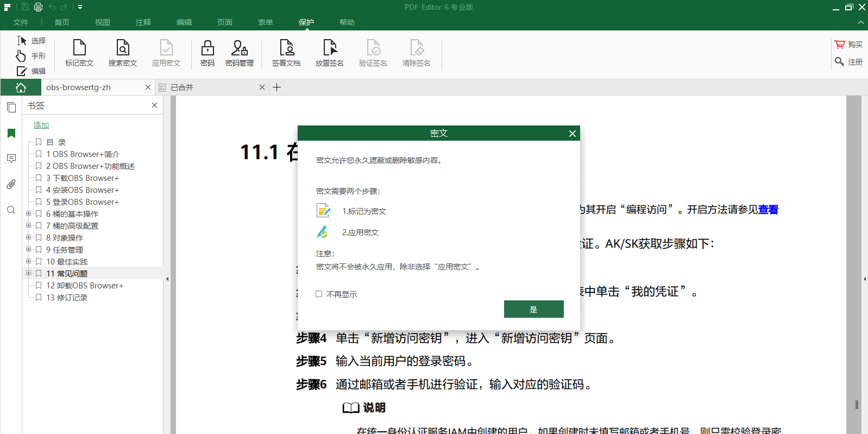Tick the 不再显示 checkbox
868x434 pixels.
319,294
